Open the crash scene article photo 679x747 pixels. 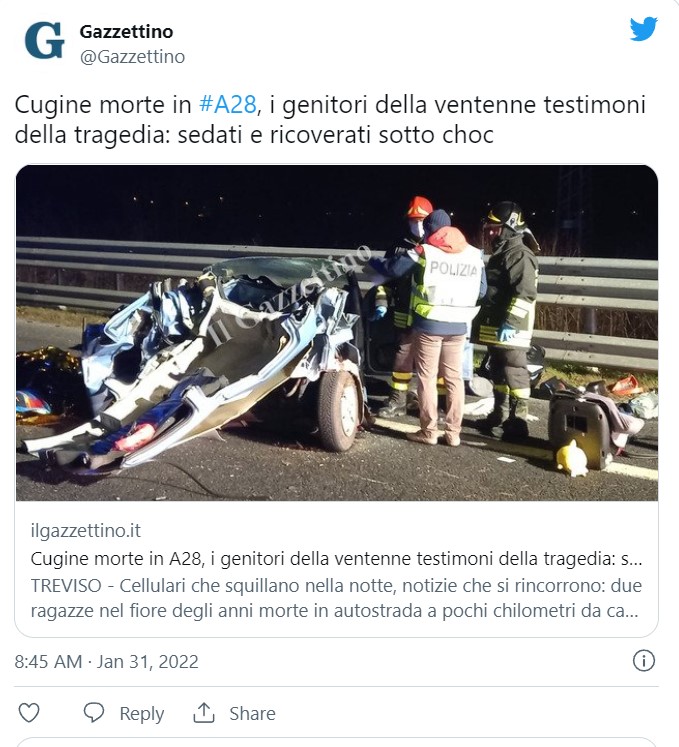(337, 333)
